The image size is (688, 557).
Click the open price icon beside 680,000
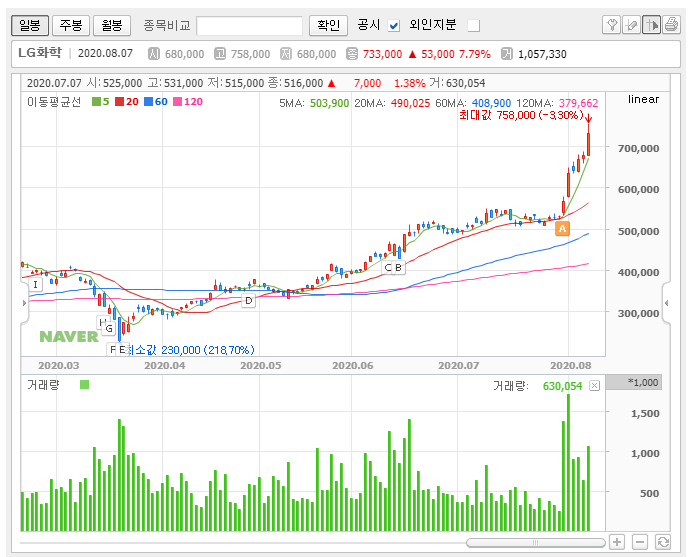[154, 54]
